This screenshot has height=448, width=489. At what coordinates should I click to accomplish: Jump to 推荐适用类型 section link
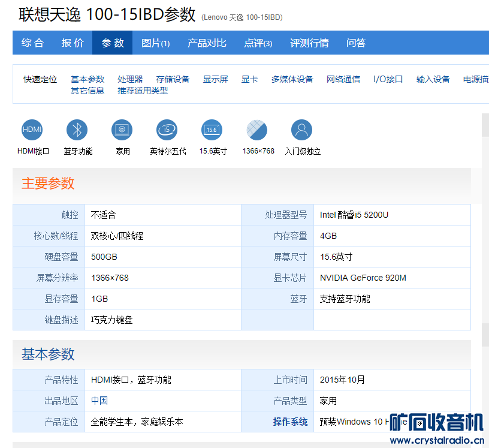[x=143, y=91]
